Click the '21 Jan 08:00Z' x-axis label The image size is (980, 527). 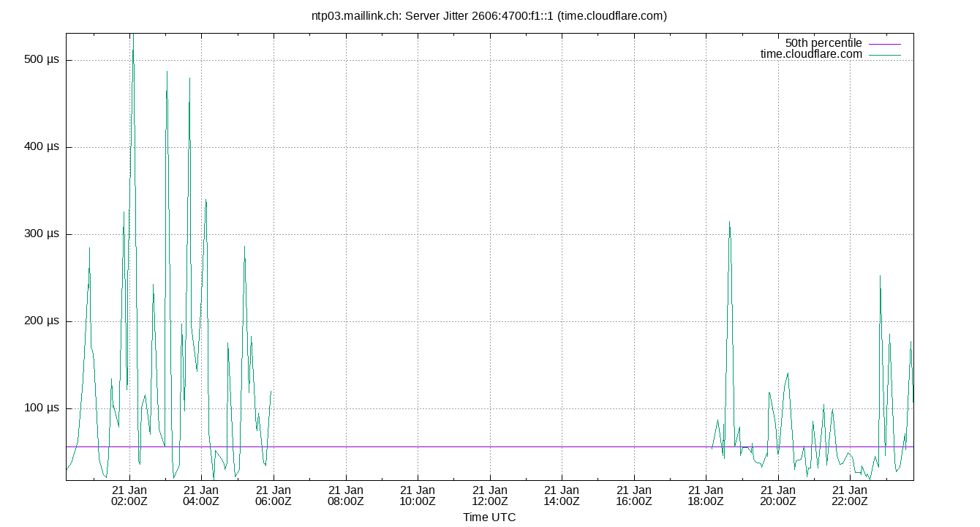pos(345,496)
